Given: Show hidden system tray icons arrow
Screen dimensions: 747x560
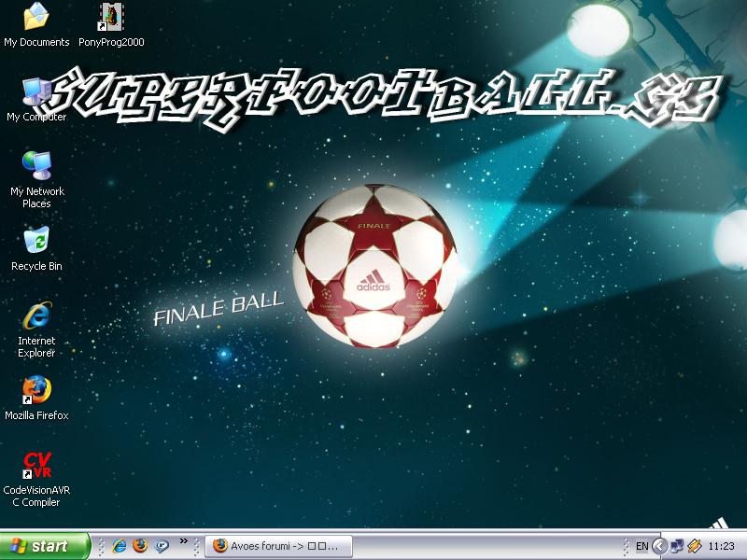Looking at the screenshot, I should 660,546.
